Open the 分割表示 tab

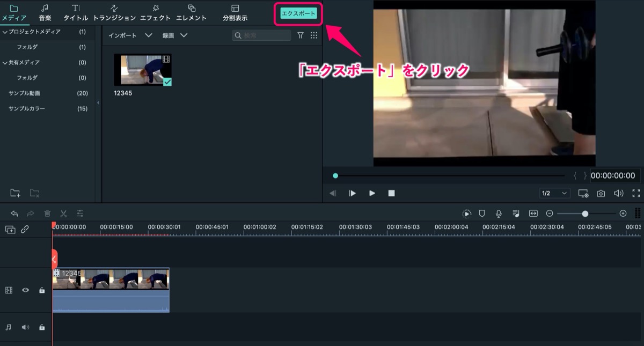pos(235,13)
